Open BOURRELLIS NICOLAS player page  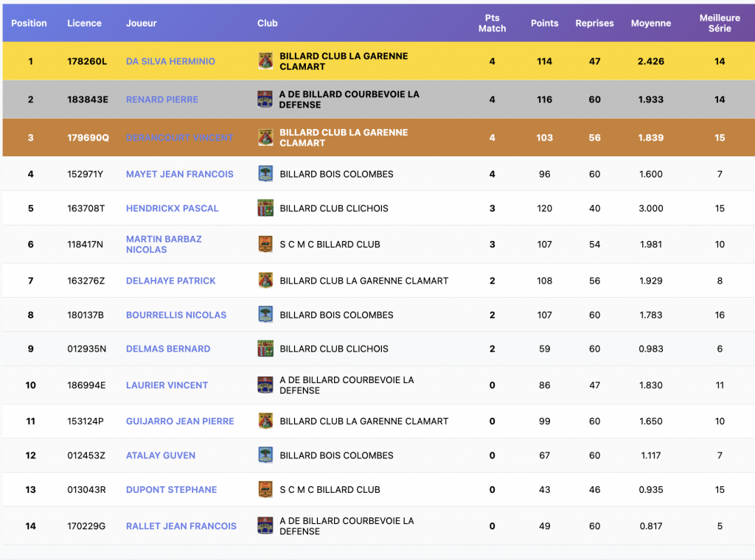(x=175, y=315)
